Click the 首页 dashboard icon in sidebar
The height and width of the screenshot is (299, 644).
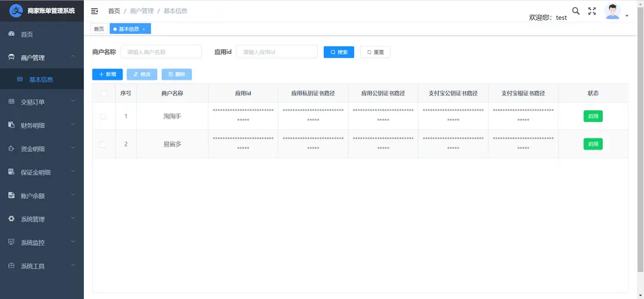[12, 35]
